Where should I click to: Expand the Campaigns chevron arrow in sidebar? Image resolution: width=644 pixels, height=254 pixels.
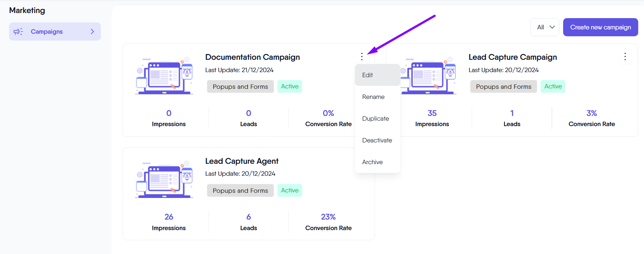[92, 32]
